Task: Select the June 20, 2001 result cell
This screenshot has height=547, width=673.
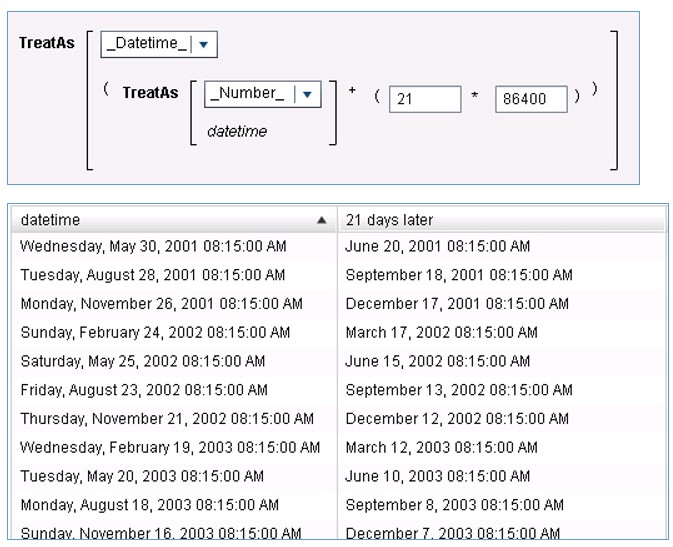Action: 438,246
